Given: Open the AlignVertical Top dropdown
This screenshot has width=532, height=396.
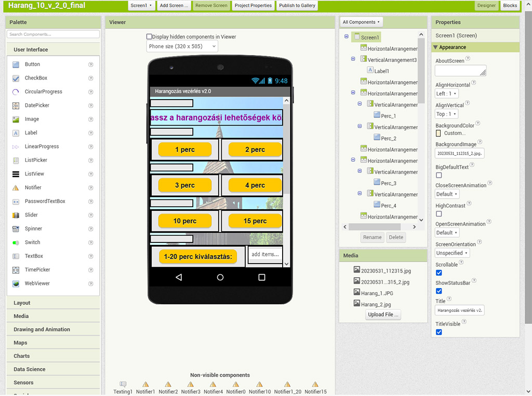Looking at the screenshot, I should [446, 114].
